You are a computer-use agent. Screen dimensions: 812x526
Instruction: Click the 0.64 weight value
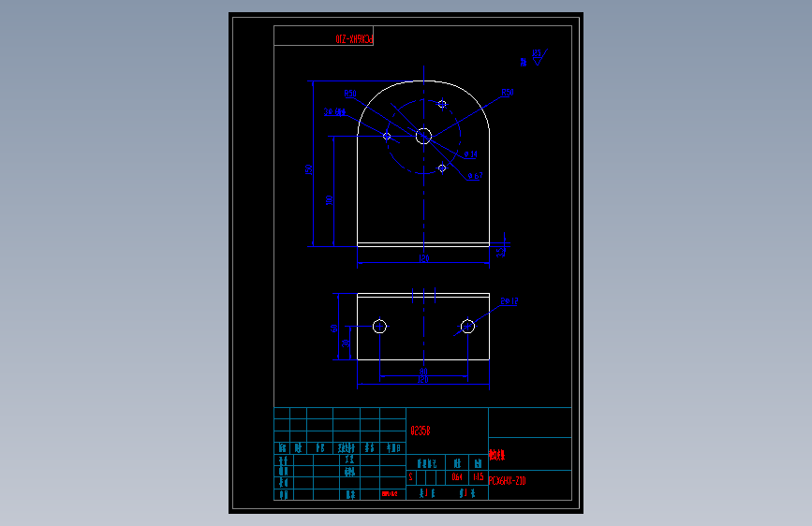click(x=457, y=476)
